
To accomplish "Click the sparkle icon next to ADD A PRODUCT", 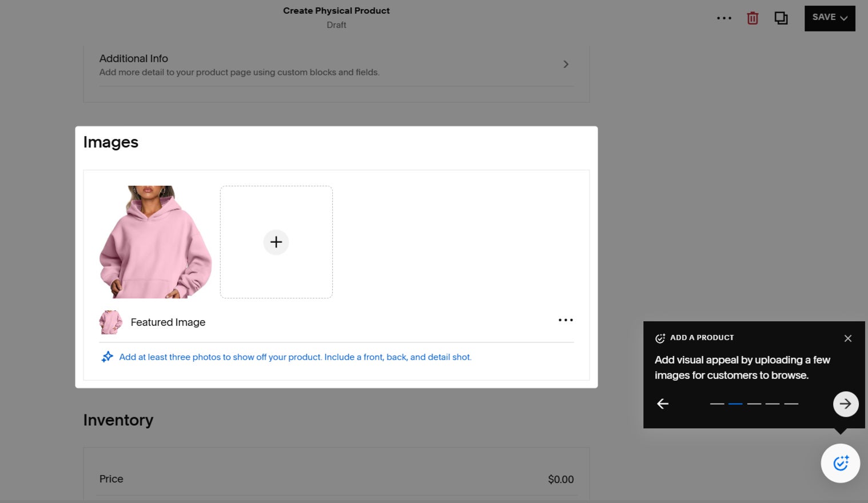I will (x=660, y=338).
